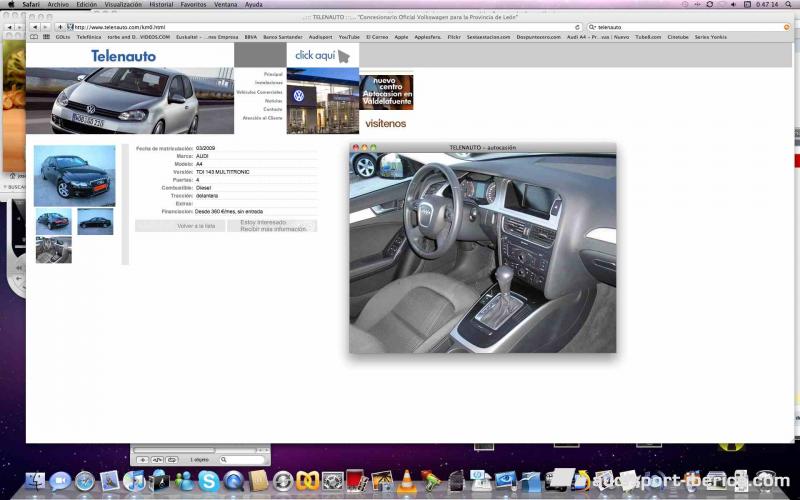This screenshot has height=500, width=800.
Task: Click the 'click aquí' cursor banner
Action: pyautogui.click(x=322, y=55)
